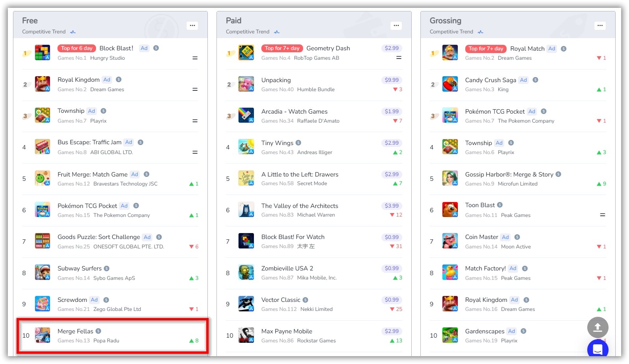This screenshot has height=364, width=629.
Task: Click developer name Humble Bundle
Action: click(316, 90)
